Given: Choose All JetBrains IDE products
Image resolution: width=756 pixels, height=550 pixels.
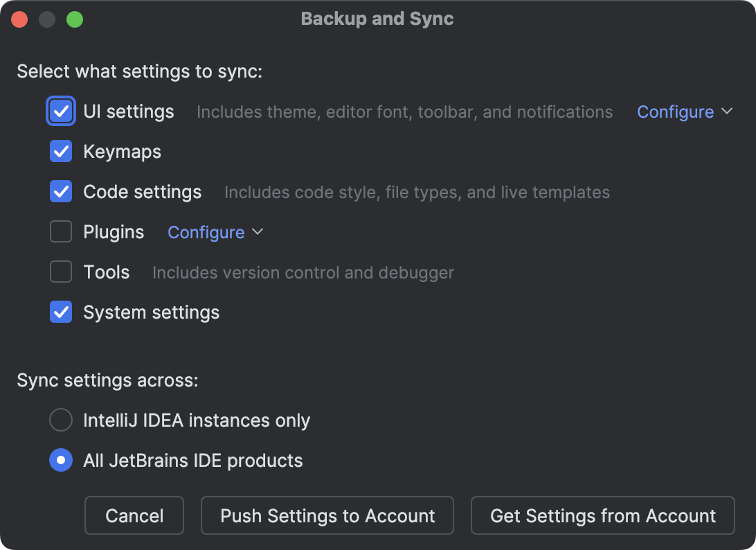Looking at the screenshot, I should click(x=60, y=460).
